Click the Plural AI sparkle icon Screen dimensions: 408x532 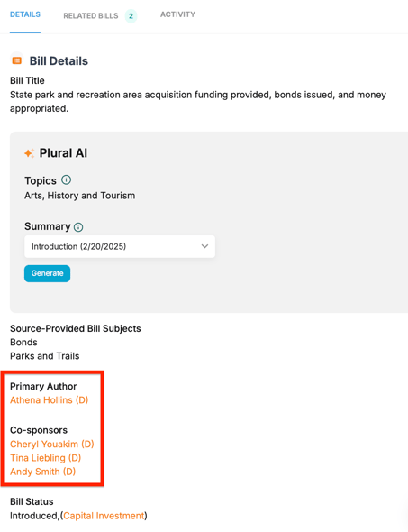(30, 153)
